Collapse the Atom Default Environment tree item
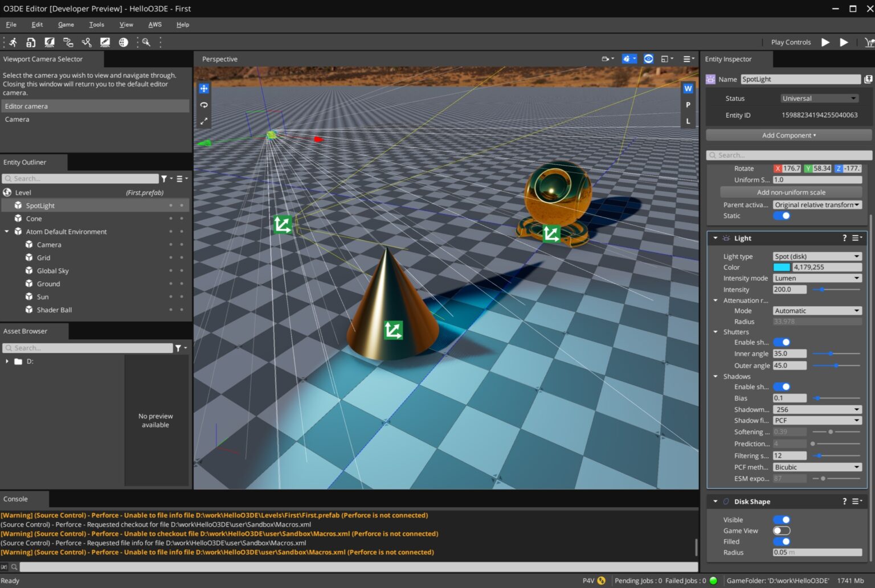Viewport: 875px width, 588px height. pos(7,232)
